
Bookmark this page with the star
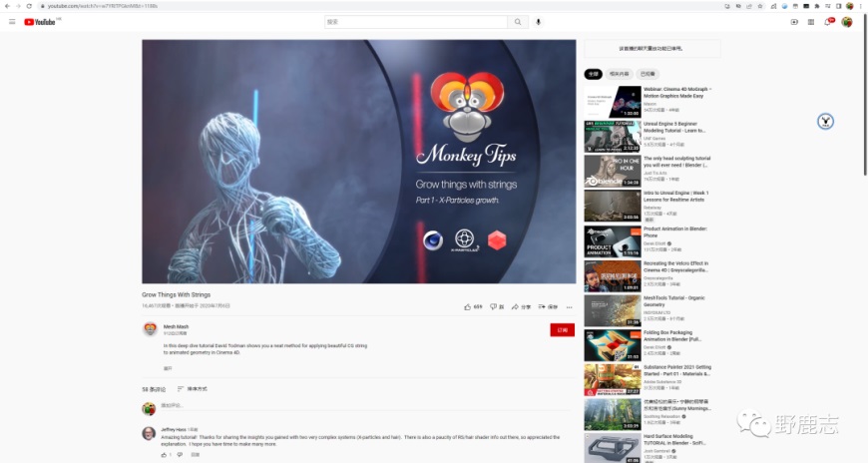pos(760,6)
